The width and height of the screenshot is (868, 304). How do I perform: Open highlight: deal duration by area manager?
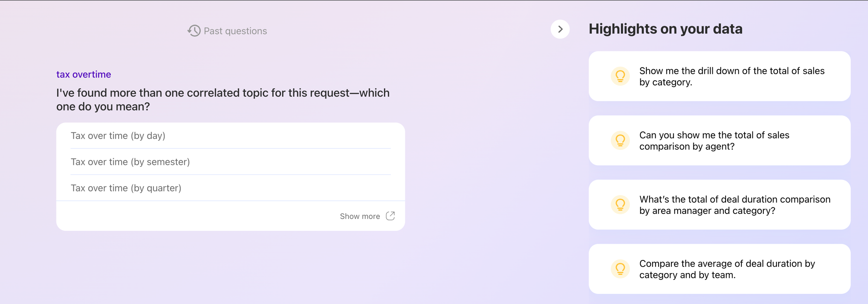(735, 205)
